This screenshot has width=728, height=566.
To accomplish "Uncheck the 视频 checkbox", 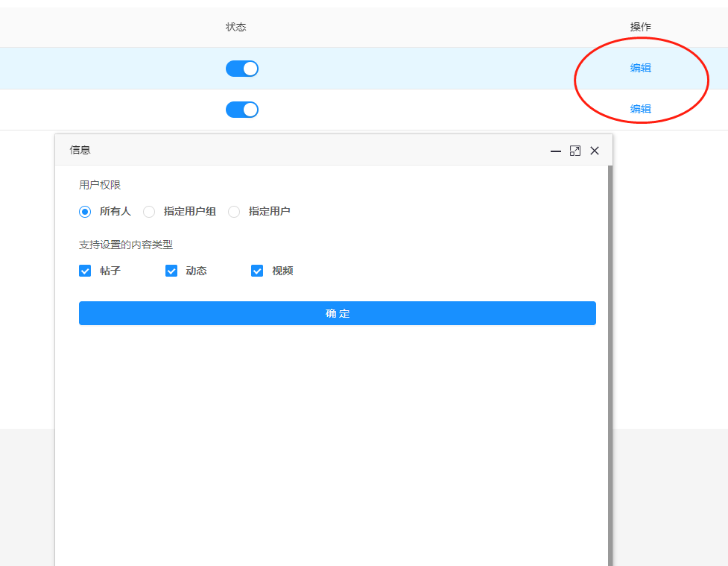I will pyautogui.click(x=257, y=271).
